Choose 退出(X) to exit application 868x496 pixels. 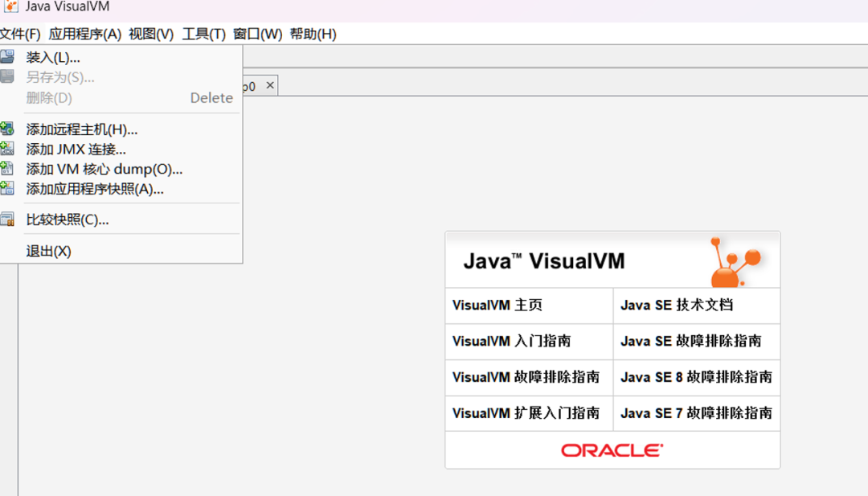[121, 251]
